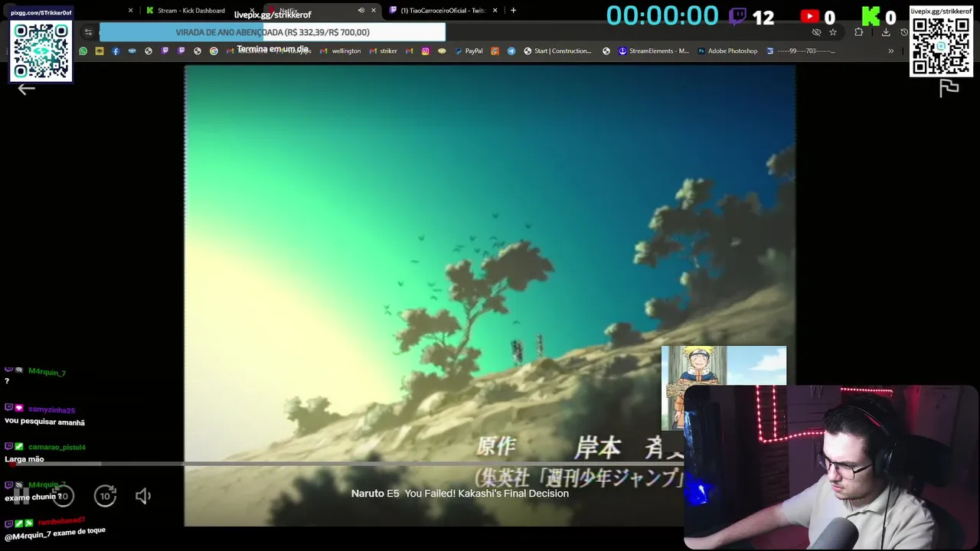Click the chat message 'vou pesquisar amanhã'

(44, 422)
